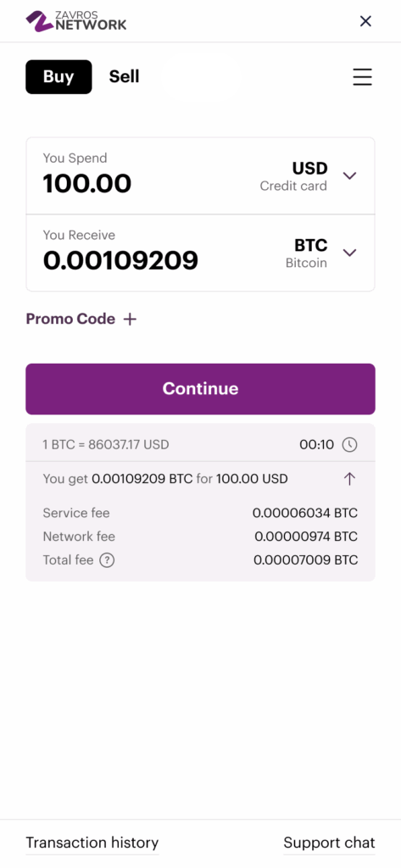
Task: Click the plus icon beside Promo Code
Action: (130, 320)
